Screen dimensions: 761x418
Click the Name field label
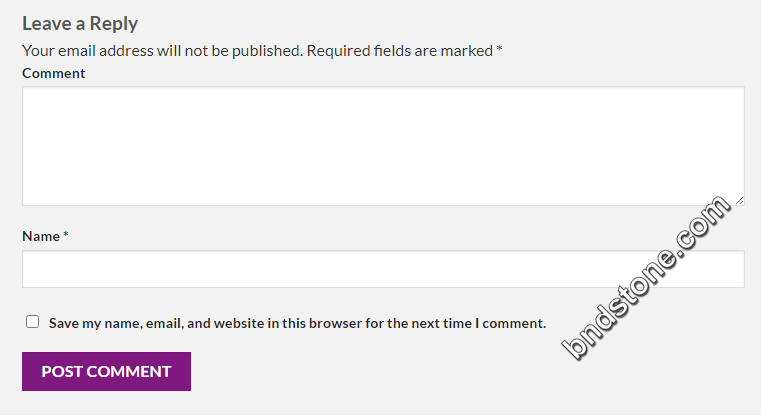pos(41,236)
